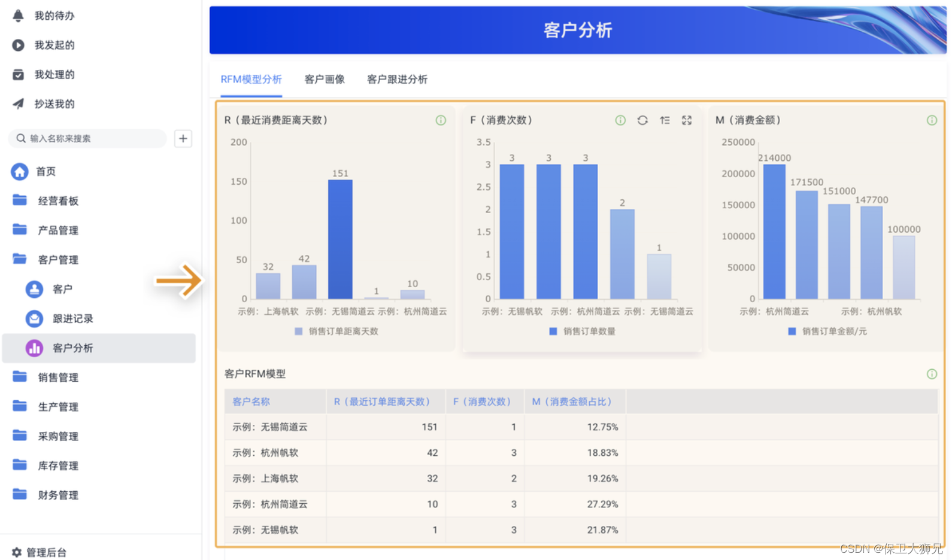Click the 100000 bar in M chart
This screenshot has width=952, height=560.
coord(904,267)
